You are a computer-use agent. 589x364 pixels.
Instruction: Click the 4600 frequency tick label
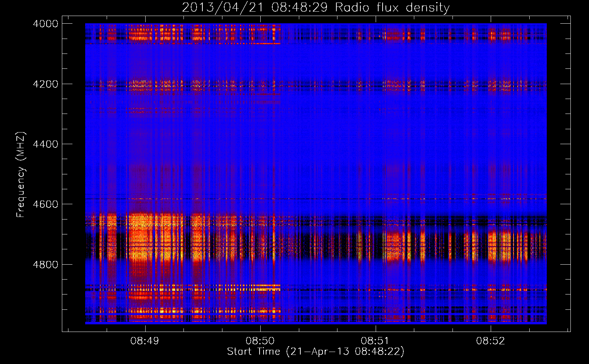tap(46, 204)
